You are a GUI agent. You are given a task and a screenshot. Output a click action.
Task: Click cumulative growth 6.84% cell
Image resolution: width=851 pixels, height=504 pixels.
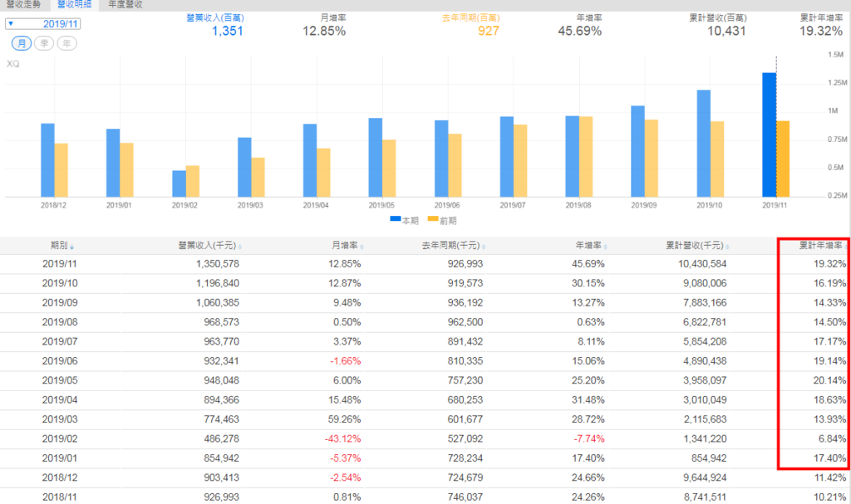click(832, 439)
